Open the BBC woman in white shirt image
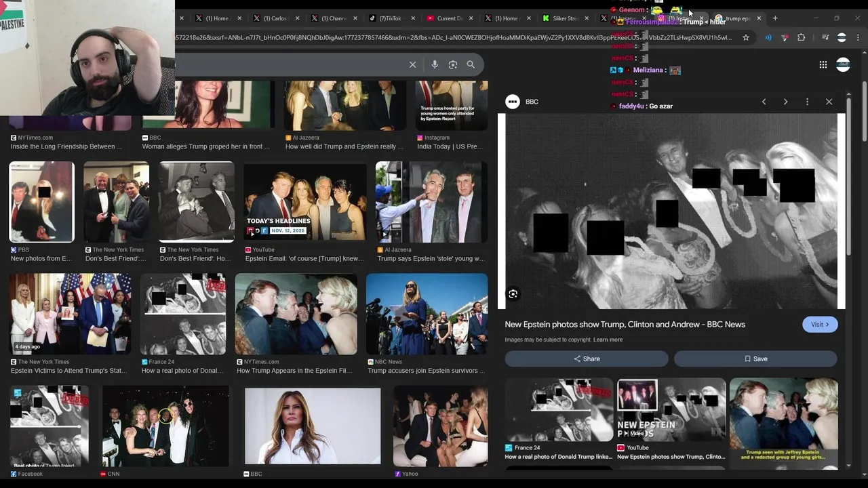868x488 pixels. coord(313,426)
